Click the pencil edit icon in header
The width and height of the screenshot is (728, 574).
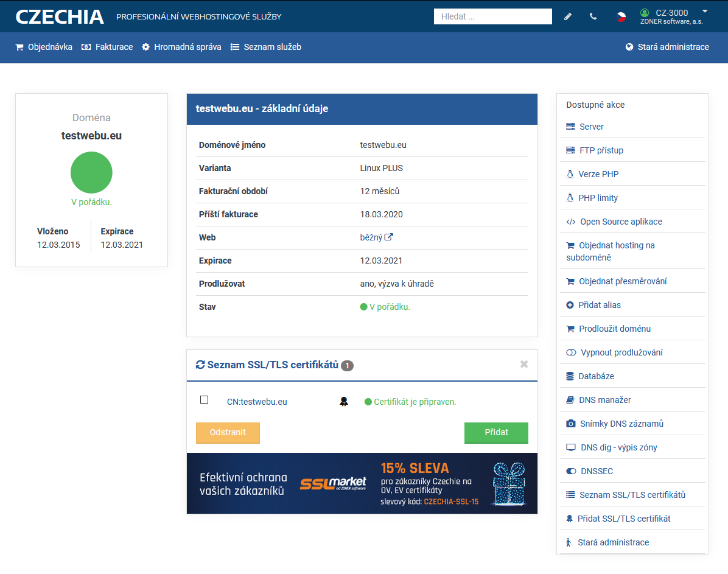point(568,16)
